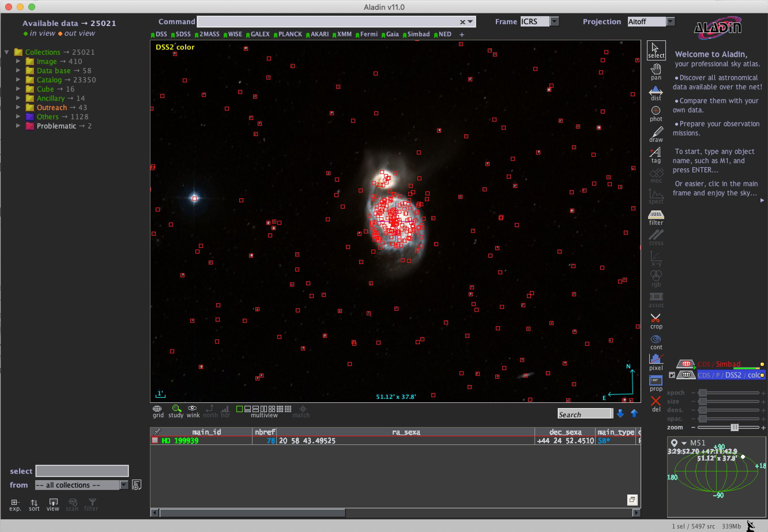
Task: Expand the Catalog folder tree
Action: click(18, 80)
